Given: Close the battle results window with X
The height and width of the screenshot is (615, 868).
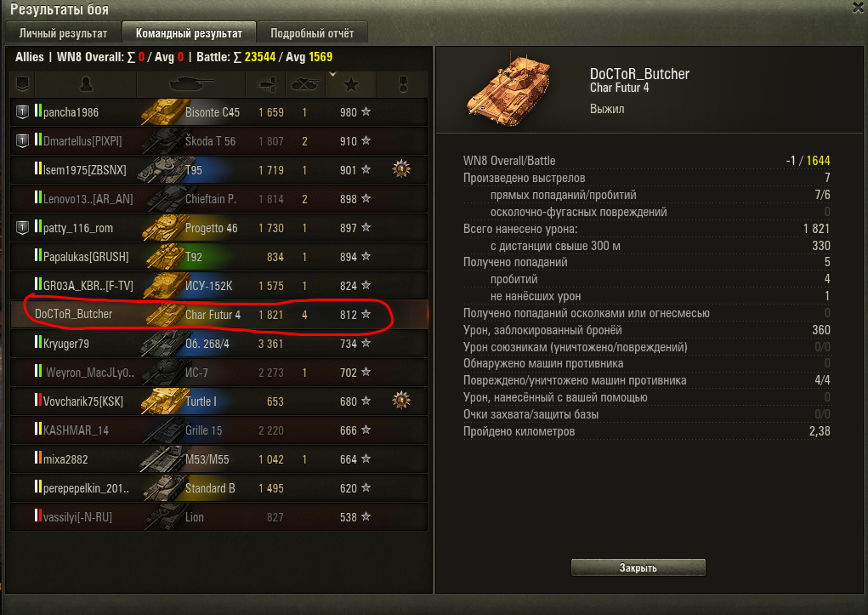Looking at the screenshot, I should pos(859,7).
